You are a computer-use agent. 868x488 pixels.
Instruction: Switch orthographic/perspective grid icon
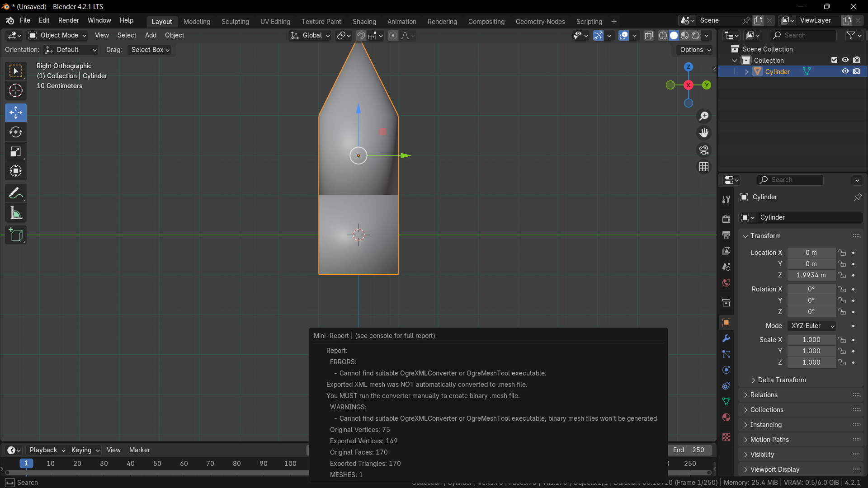704,167
